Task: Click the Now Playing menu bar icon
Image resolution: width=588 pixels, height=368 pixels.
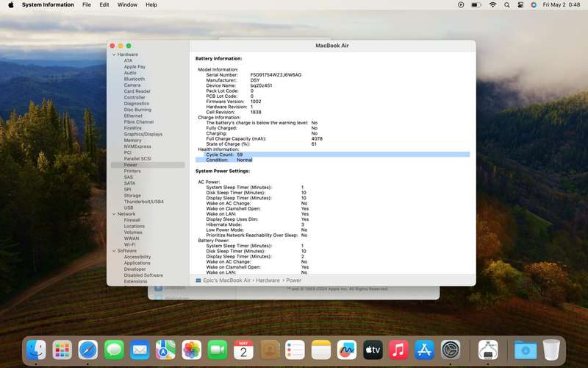Action: [461, 5]
